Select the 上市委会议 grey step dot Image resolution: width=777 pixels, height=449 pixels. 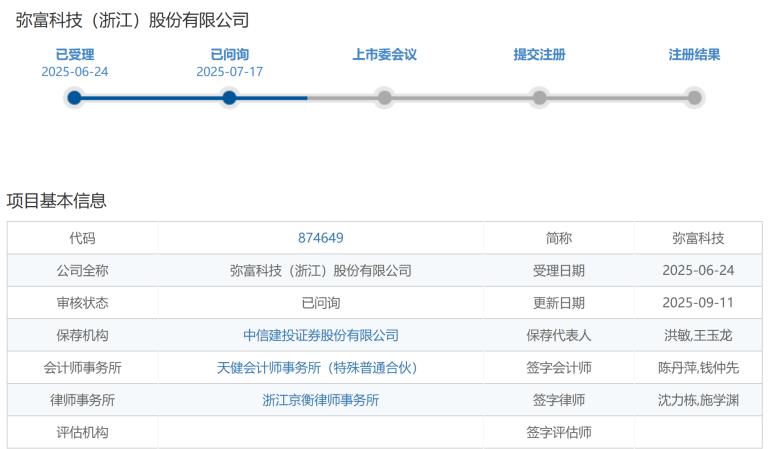[384, 98]
